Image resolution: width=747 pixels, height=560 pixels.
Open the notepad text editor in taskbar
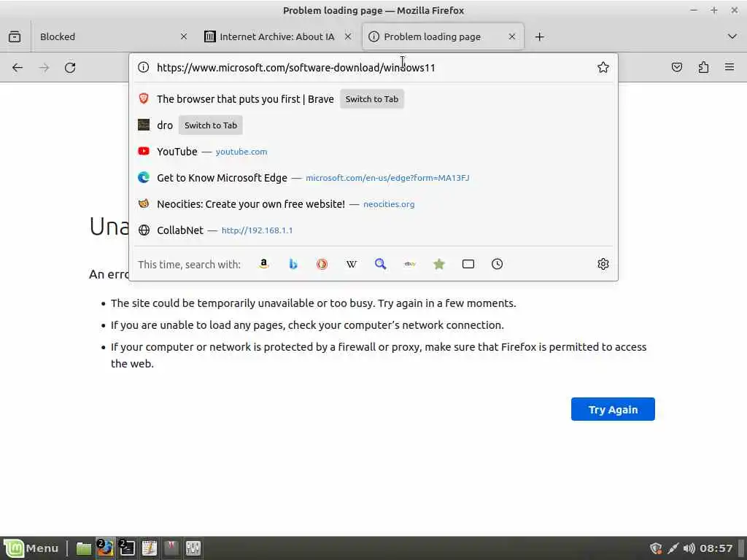click(x=149, y=548)
